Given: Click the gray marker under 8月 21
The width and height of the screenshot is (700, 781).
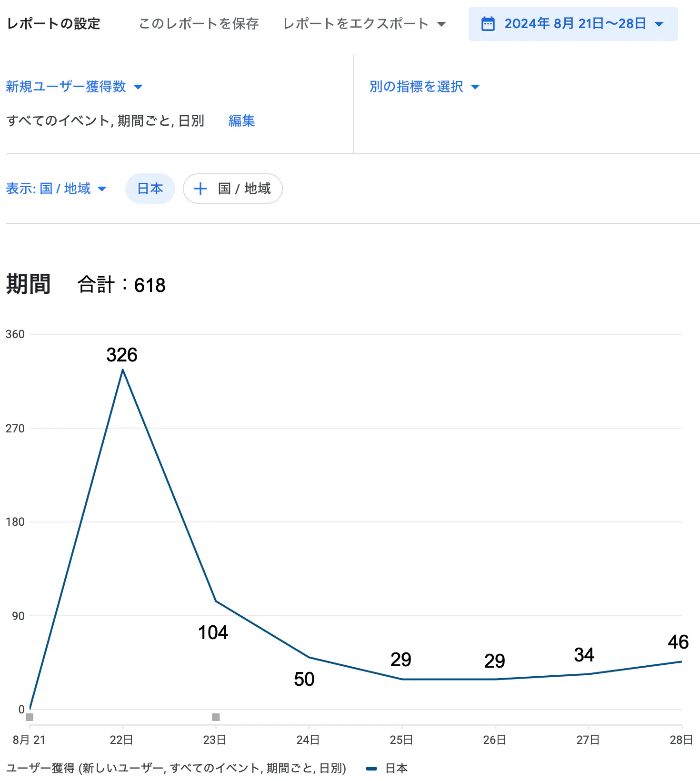Looking at the screenshot, I should coord(30,717).
